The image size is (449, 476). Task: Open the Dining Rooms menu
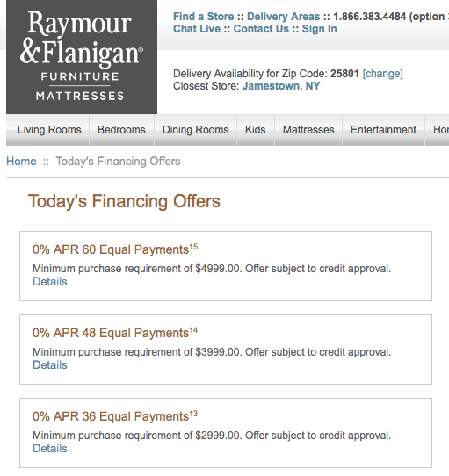(x=196, y=130)
